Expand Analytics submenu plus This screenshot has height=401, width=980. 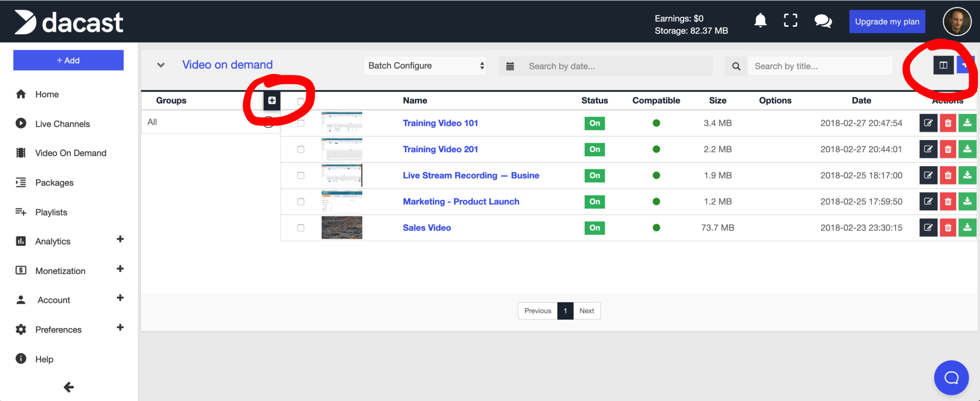click(120, 239)
